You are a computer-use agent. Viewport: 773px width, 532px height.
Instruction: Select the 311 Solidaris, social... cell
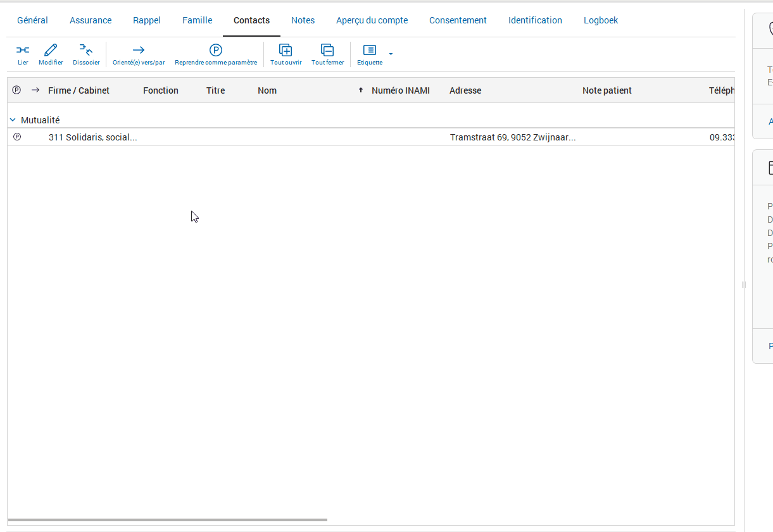[x=93, y=137]
